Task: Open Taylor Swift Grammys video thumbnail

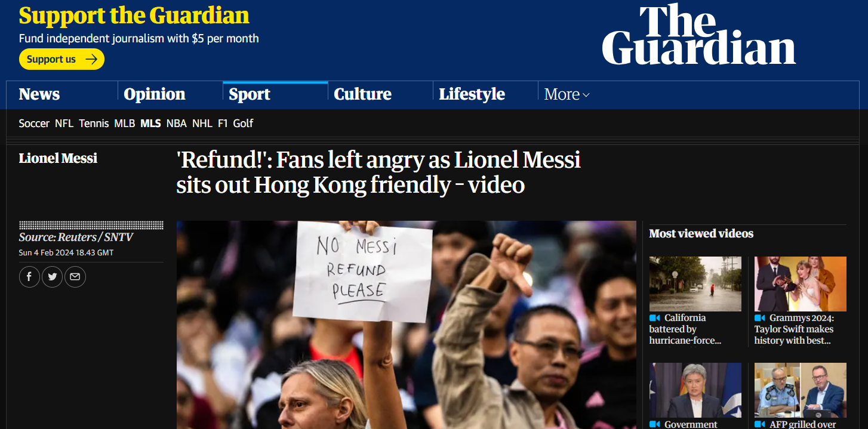Action: point(801,284)
